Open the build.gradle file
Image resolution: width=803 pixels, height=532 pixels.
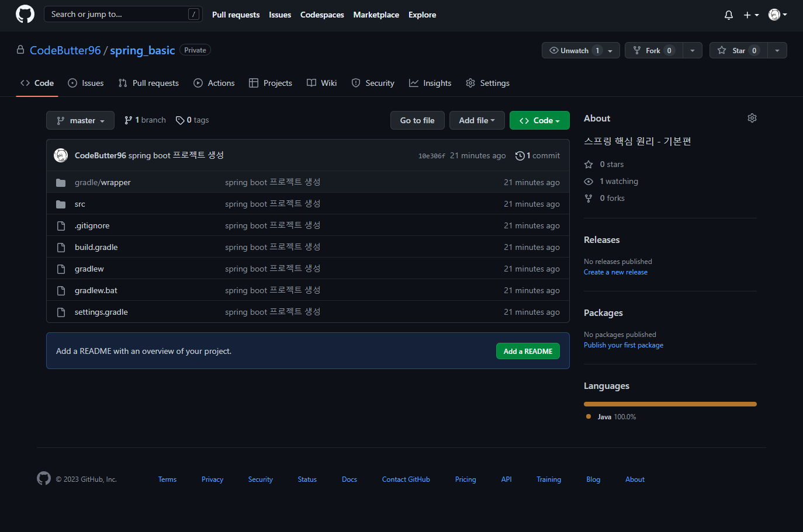[96, 247]
